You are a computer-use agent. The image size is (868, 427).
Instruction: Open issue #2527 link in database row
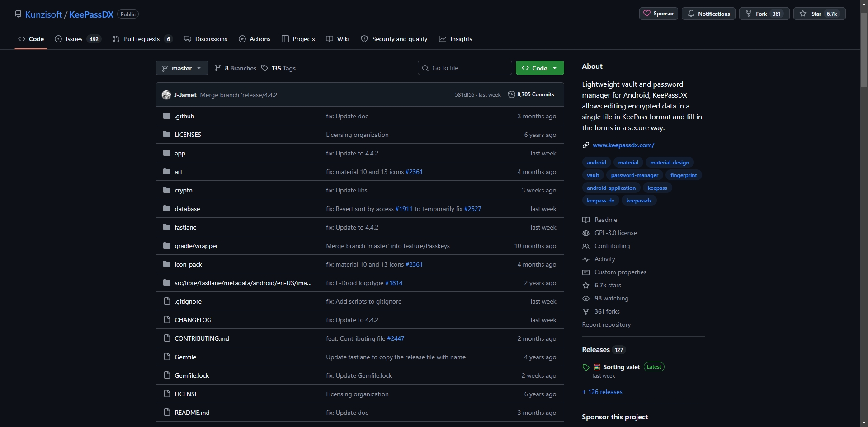(x=472, y=209)
